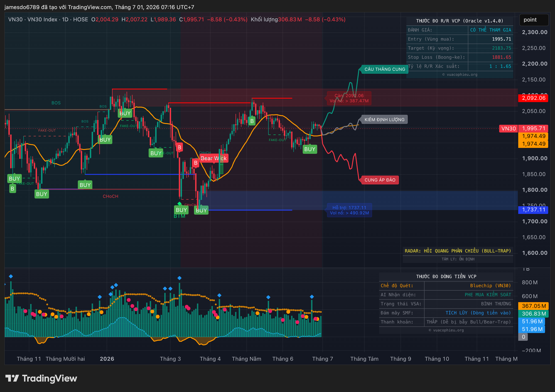Click the green B marker near Tháng Năm

coord(252,121)
